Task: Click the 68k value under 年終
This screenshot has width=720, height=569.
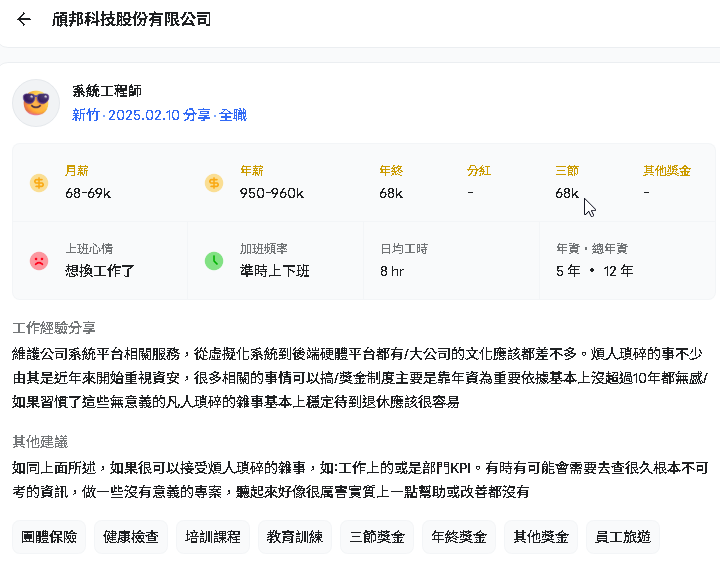Action: tap(391, 193)
